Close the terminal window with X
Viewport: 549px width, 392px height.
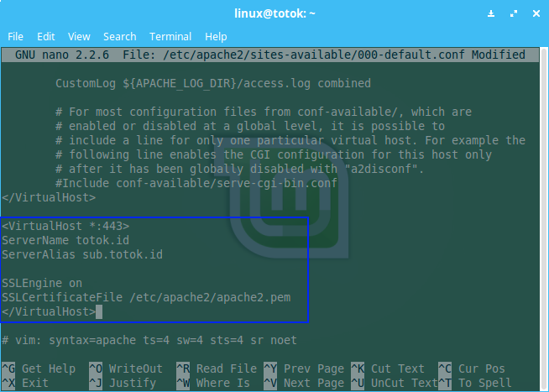[536, 13]
